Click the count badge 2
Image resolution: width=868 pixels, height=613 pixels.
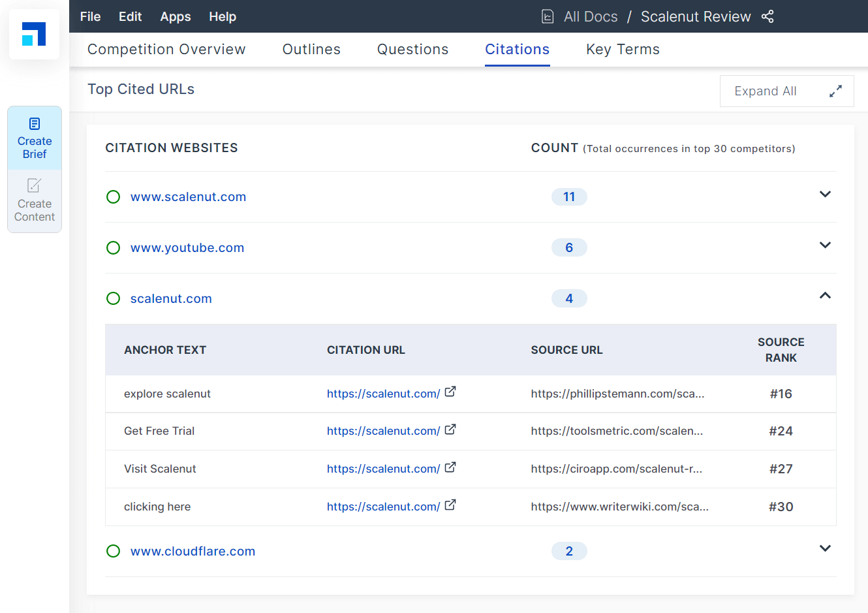(569, 551)
